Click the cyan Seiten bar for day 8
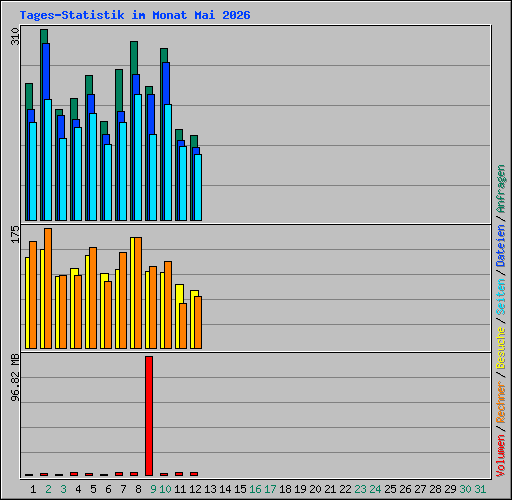This screenshot has height=500, width=512. coord(138,157)
